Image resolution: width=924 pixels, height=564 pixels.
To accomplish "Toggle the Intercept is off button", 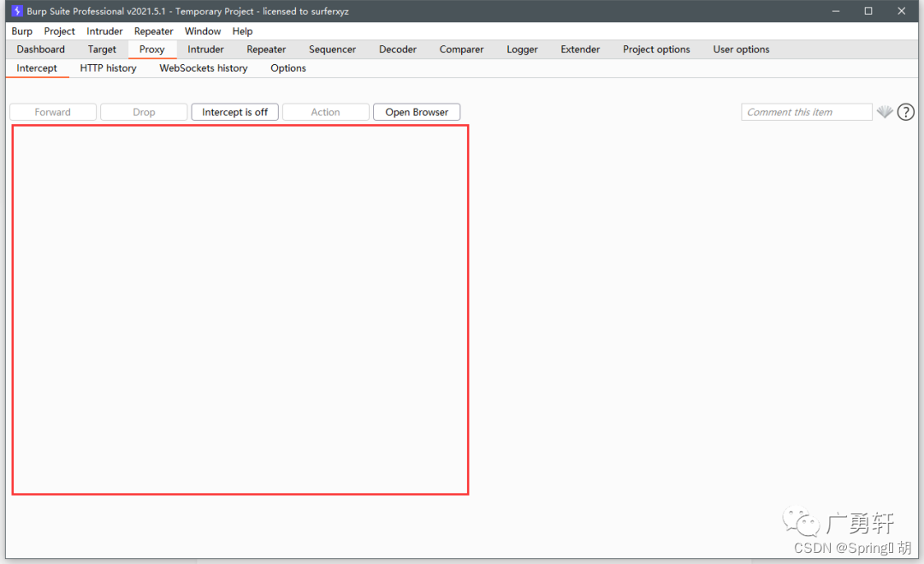I will click(234, 112).
